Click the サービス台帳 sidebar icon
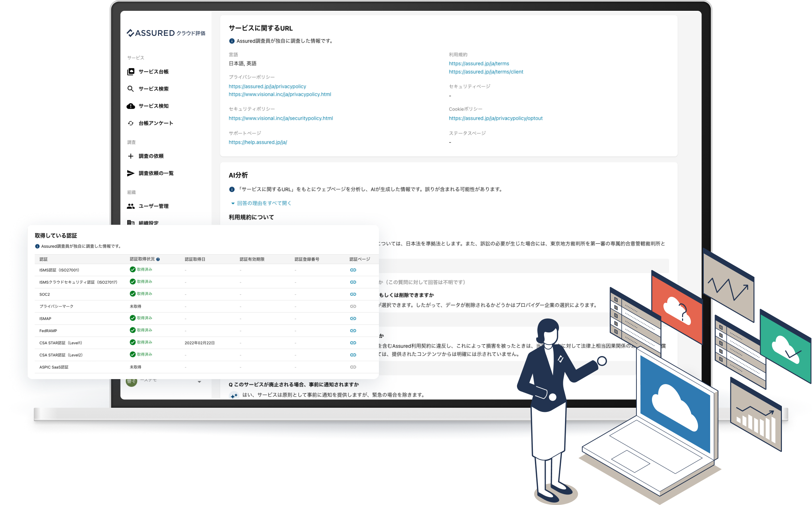The height and width of the screenshot is (505, 812). (x=131, y=72)
